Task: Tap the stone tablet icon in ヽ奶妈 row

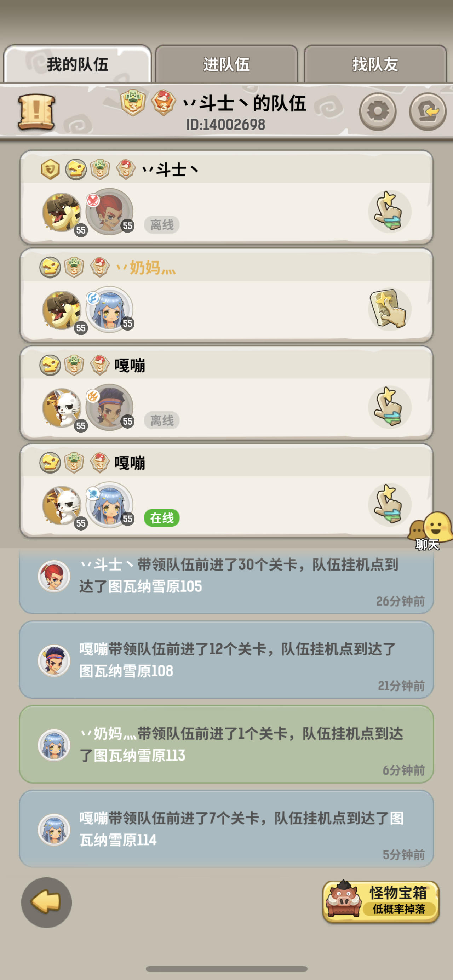Action: click(x=390, y=309)
